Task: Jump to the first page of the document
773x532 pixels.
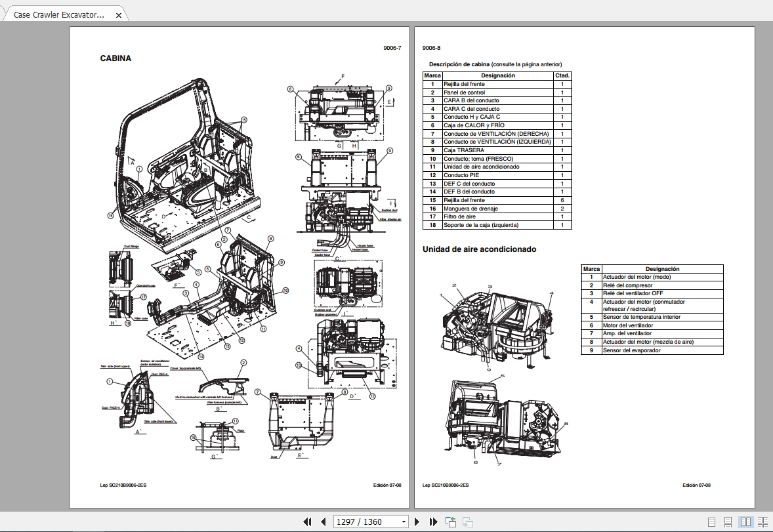Action: point(307,522)
